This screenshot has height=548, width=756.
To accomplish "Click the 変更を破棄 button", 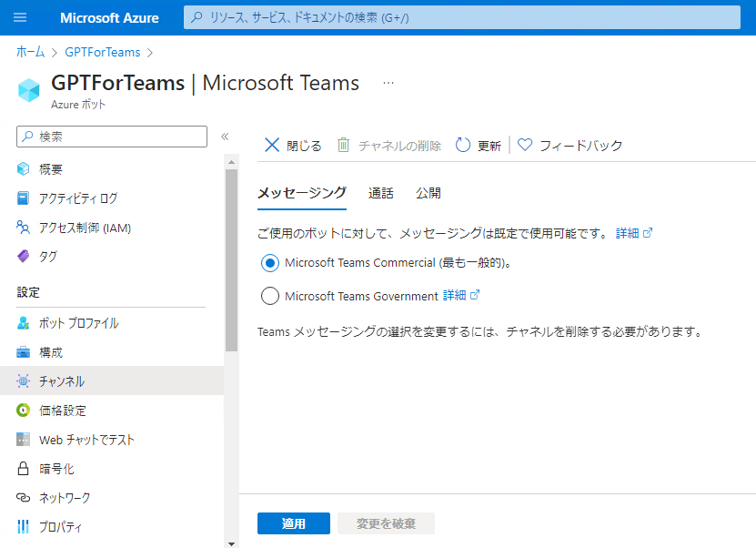I will click(x=387, y=523).
